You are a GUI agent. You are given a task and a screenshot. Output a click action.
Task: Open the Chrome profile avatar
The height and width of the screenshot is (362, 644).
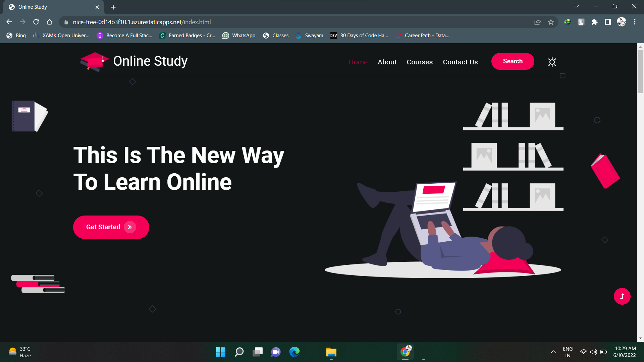click(621, 22)
